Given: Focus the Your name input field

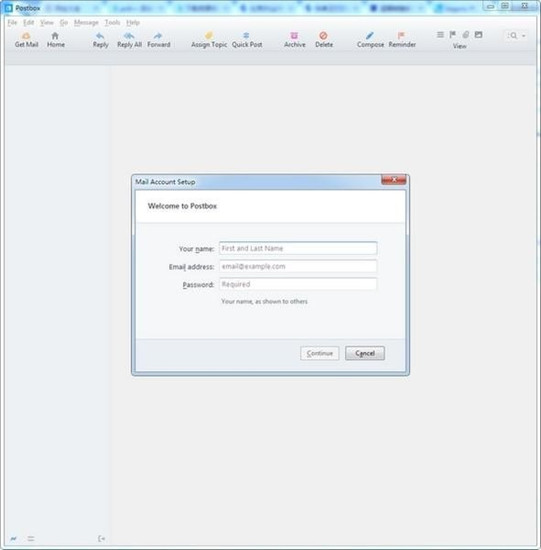Looking at the screenshot, I should 298,248.
